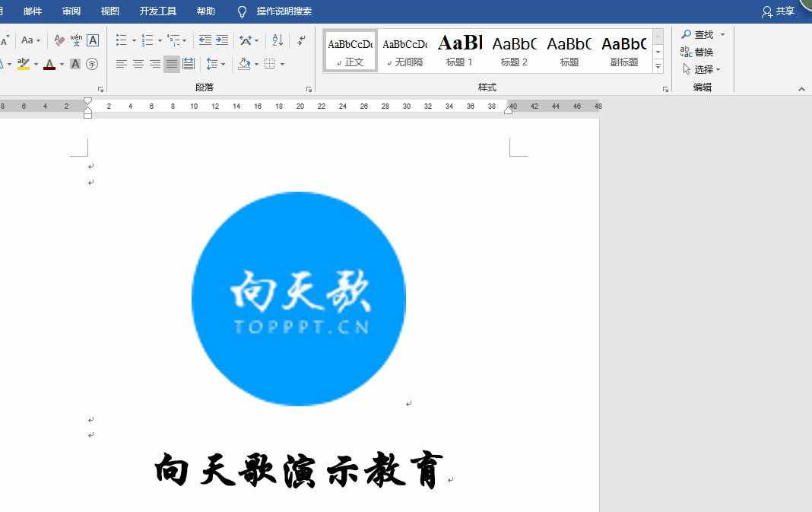Open the Asian Layout dropdown arrow
The width and height of the screenshot is (812, 512).
[x=257, y=40]
